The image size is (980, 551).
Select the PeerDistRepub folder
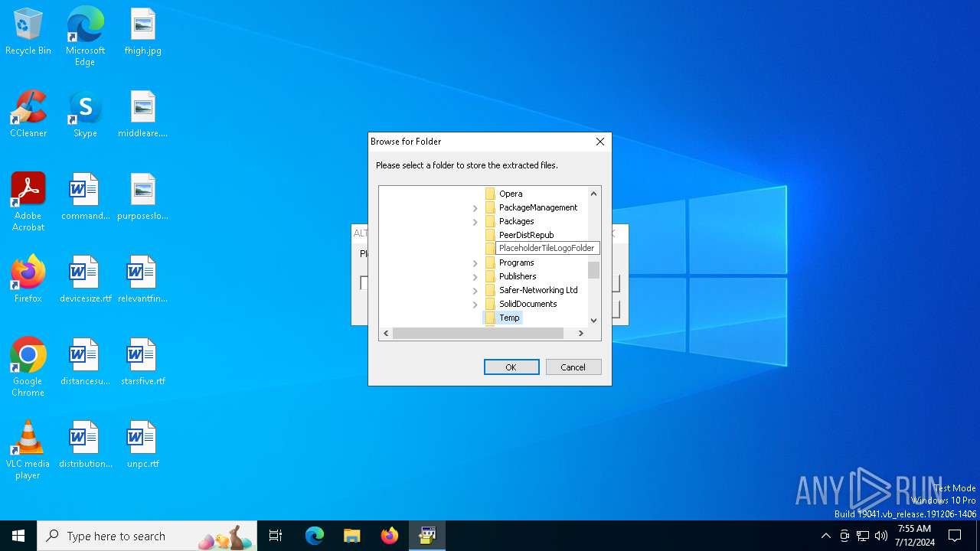tap(526, 235)
